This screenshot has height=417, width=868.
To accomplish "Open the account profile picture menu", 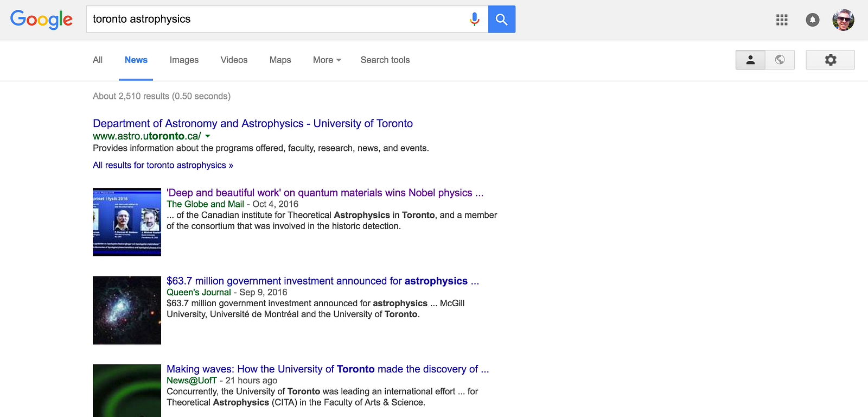I will pos(844,20).
